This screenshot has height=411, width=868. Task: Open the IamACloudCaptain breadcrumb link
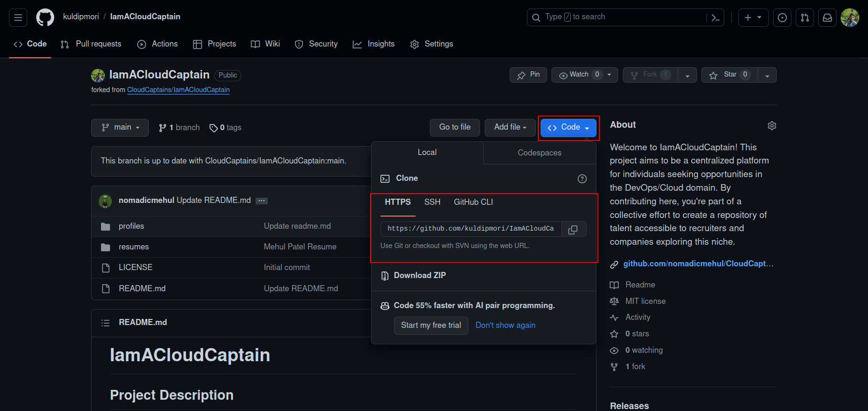(x=145, y=17)
